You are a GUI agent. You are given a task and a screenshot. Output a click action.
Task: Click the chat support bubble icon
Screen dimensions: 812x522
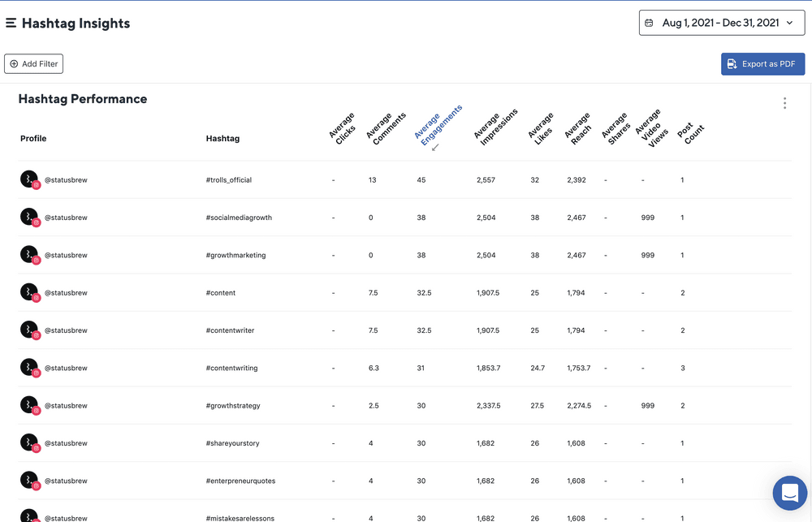point(788,492)
